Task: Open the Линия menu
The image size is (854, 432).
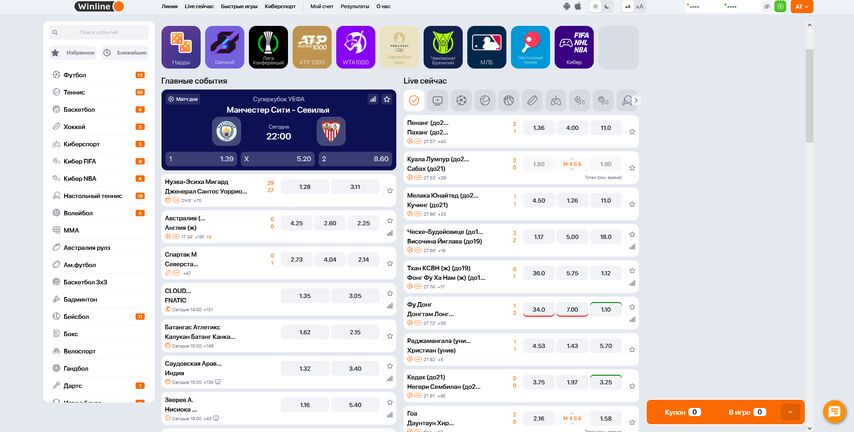Action: (169, 7)
